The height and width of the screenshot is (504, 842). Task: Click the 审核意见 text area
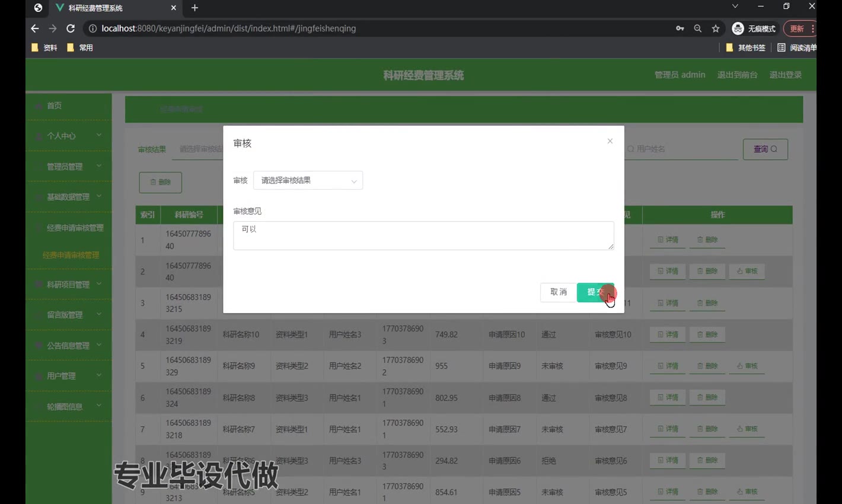(423, 235)
